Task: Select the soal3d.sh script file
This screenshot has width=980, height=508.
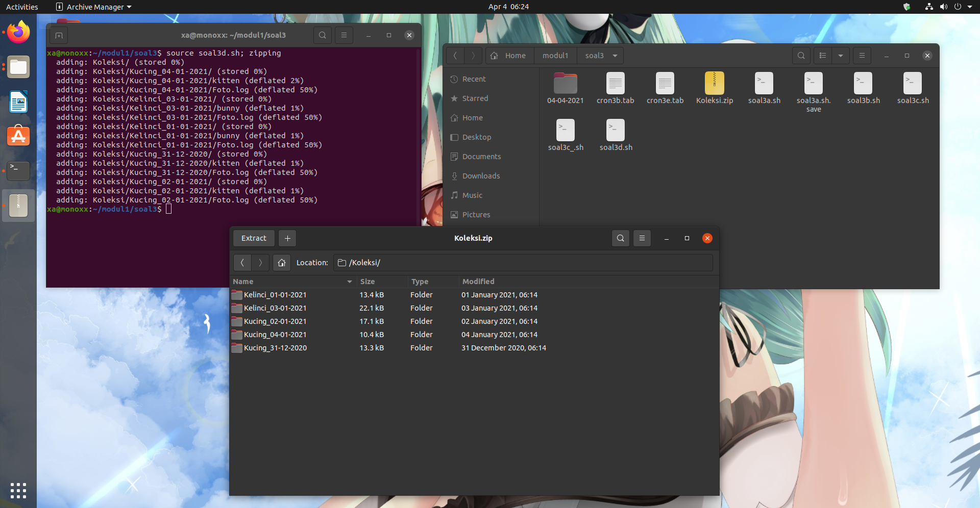Action: 616,135
